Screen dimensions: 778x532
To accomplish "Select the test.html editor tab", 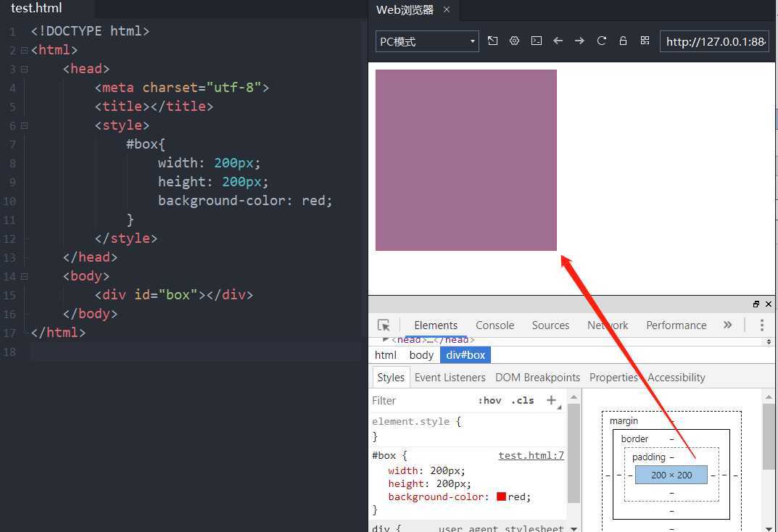I will pos(36,8).
